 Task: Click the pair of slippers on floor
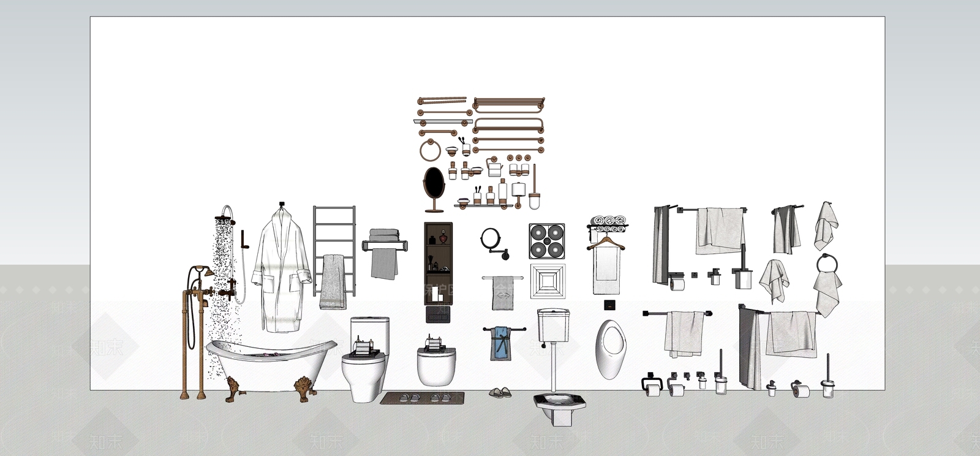502,392
